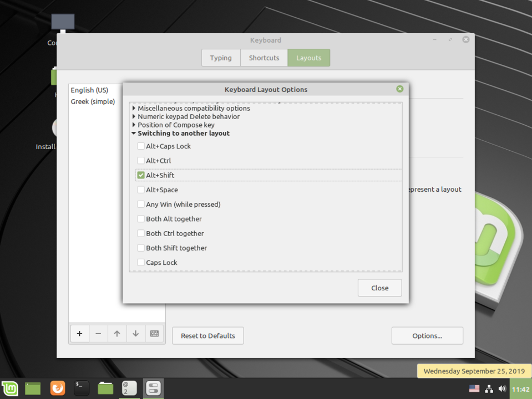This screenshot has height=399, width=532.
Task: Click the Options... button
Action: click(x=427, y=336)
